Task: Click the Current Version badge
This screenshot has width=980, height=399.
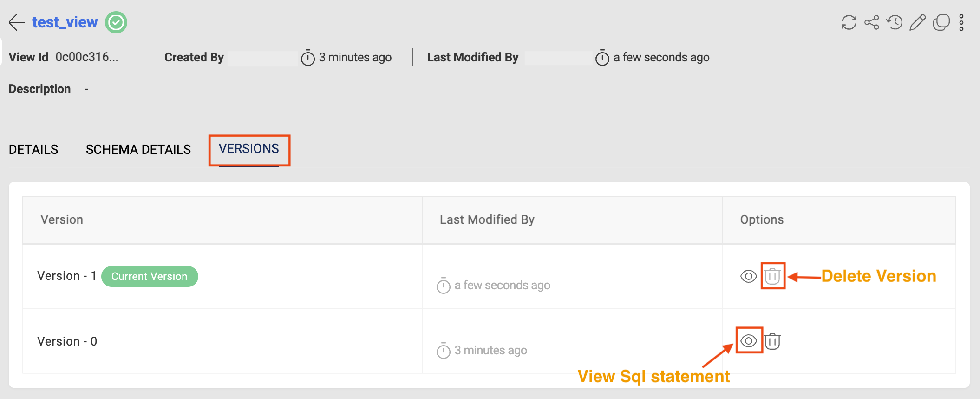Action: click(x=150, y=276)
